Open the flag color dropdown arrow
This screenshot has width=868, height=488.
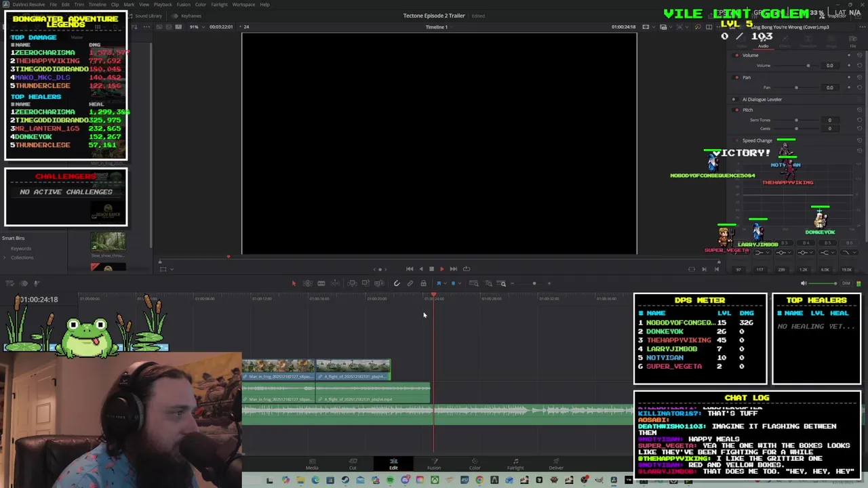445,283
